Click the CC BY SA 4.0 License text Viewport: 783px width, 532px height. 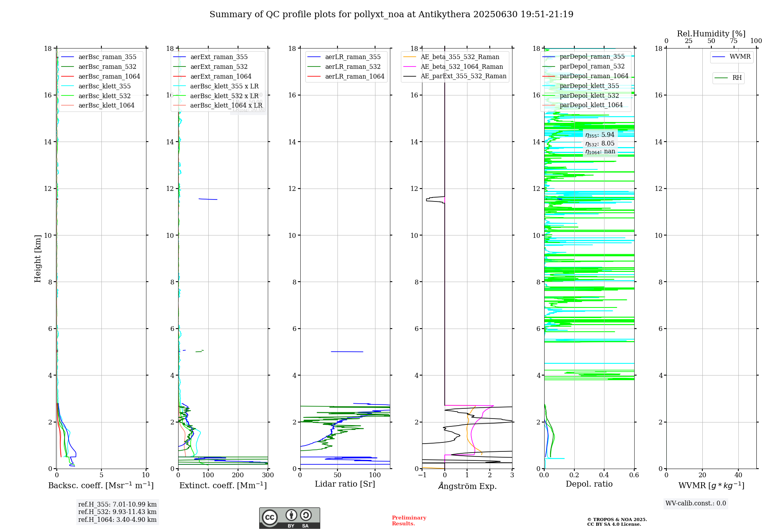[x=614, y=525]
